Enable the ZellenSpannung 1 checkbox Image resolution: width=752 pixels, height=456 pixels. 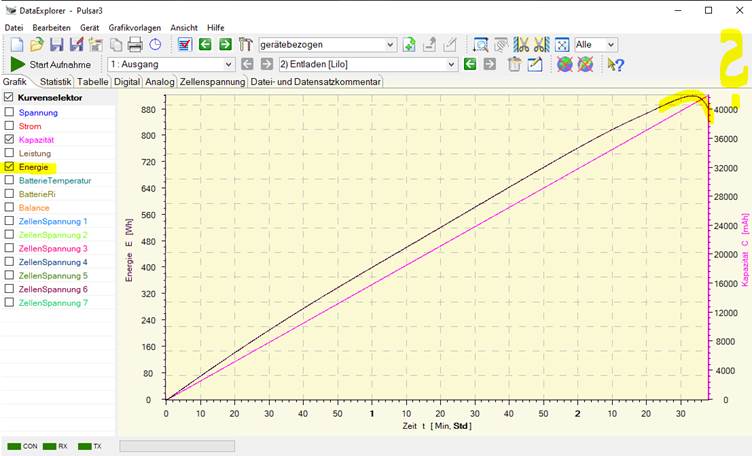click(x=9, y=221)
